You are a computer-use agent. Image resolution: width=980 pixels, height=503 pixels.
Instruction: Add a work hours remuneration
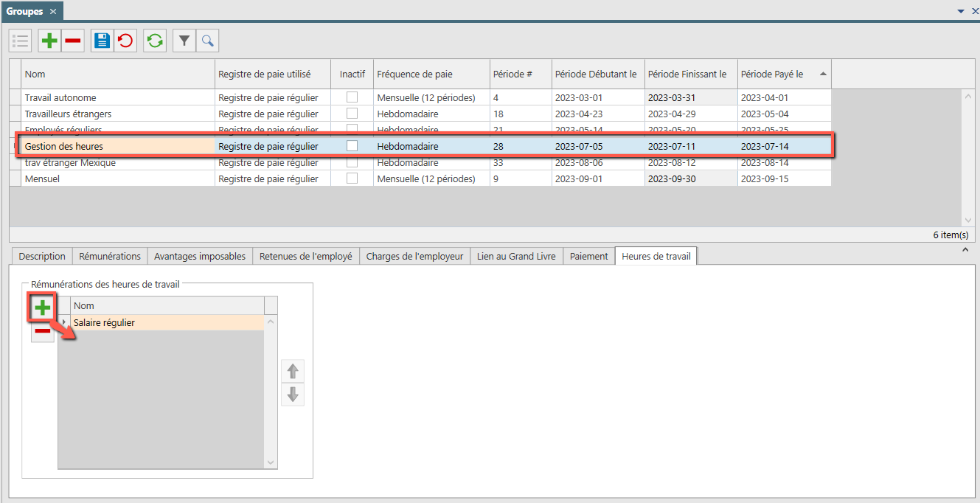(43, 308)
